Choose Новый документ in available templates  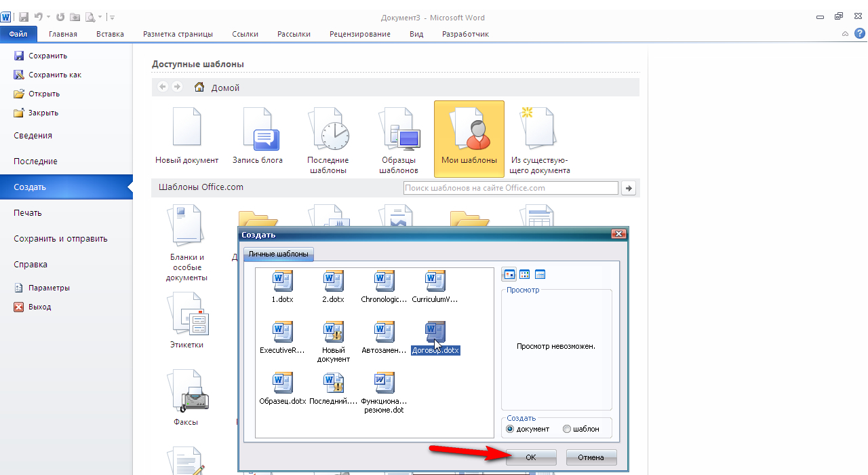click(186, 136)
